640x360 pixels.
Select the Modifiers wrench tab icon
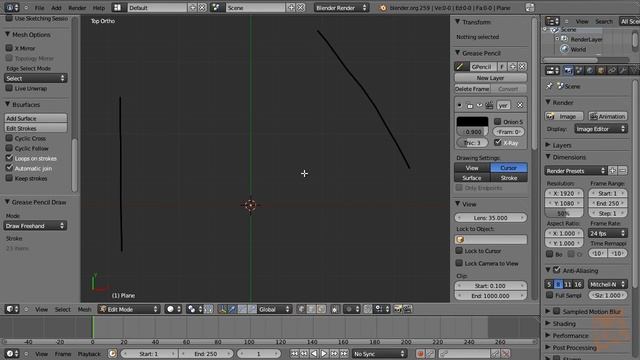(x=623, y=71)
